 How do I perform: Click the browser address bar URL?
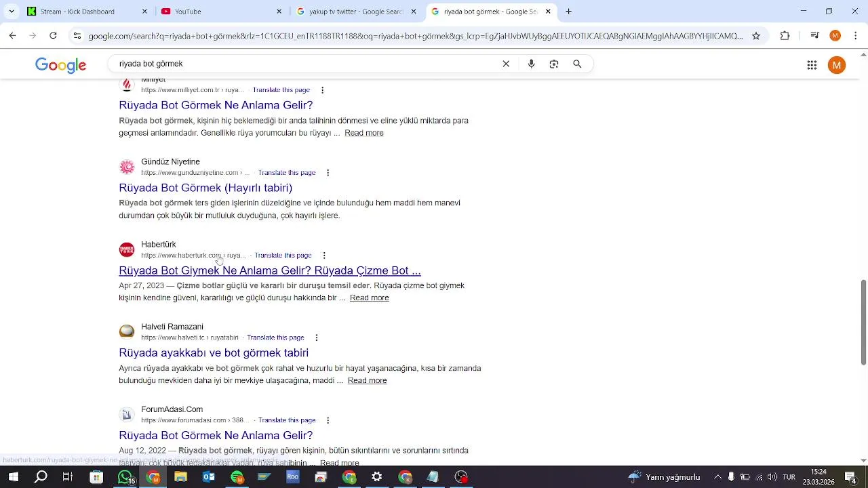pos(416,36)
